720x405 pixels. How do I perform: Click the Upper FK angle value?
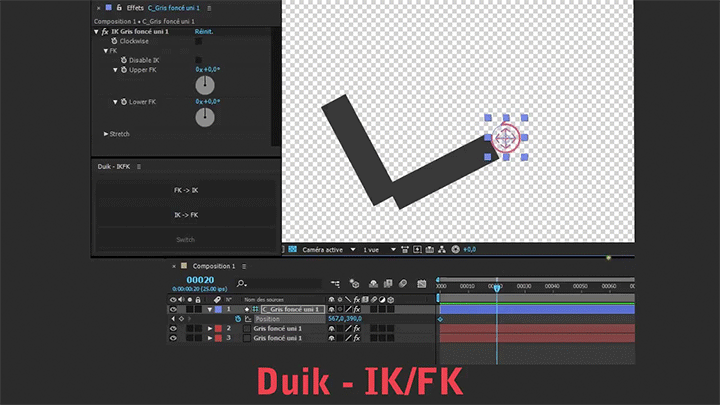tap(208, 69)
